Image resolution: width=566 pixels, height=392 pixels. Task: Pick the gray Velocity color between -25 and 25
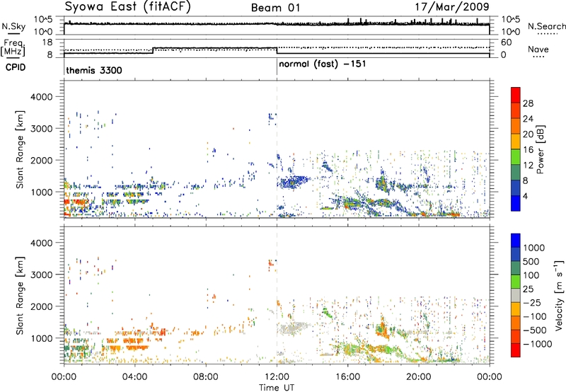516,296
